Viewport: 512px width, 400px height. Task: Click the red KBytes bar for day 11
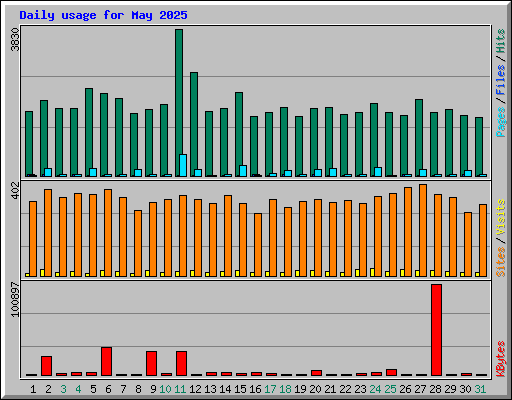point(181,363)
